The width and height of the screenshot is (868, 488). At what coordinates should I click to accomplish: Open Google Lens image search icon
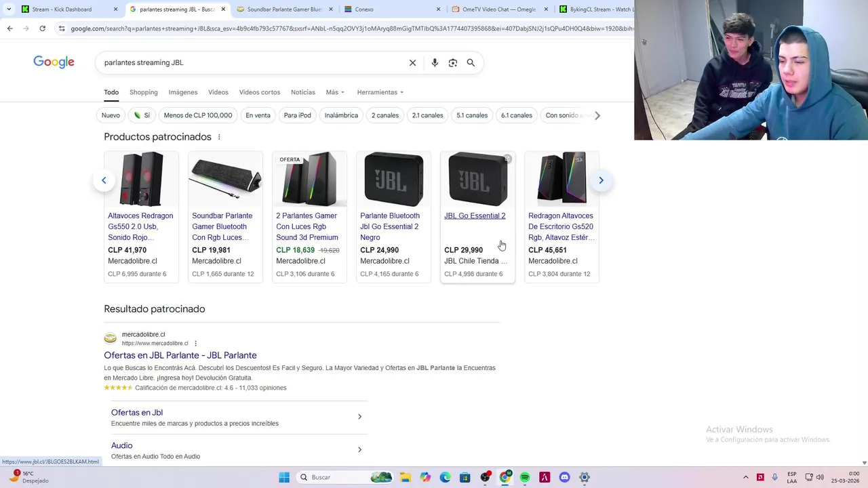(x=453, y=62)
